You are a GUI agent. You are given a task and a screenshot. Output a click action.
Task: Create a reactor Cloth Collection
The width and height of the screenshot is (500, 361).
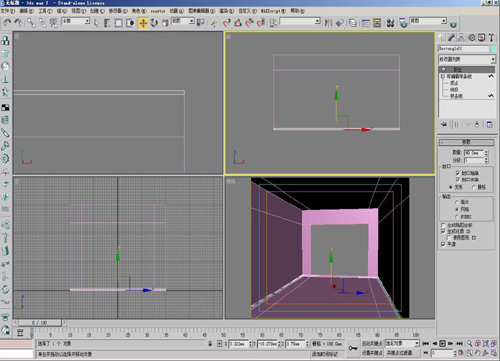pyautogui.click(x=5, y=54)
